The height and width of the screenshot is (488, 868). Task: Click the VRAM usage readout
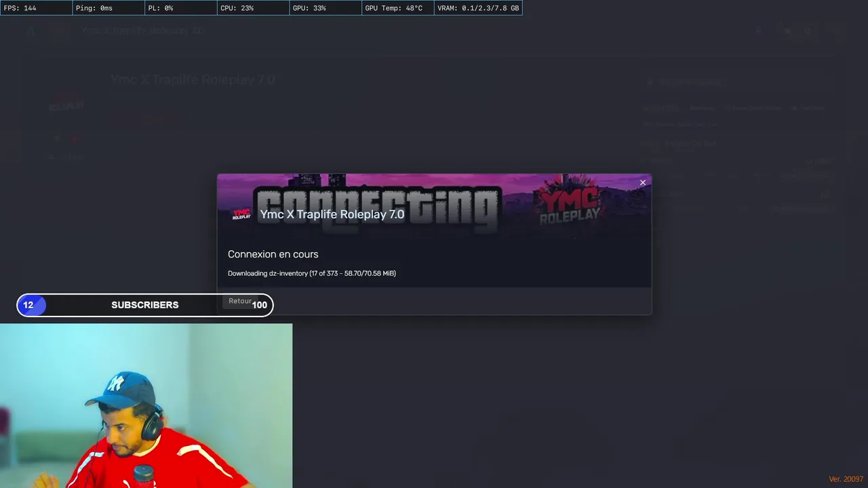click(478, 8)
